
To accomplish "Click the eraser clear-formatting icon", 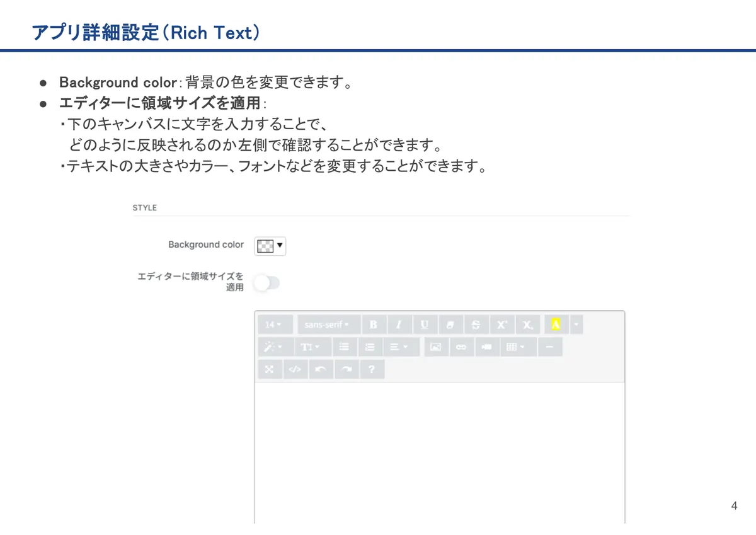I will pyautogui.click(x=450, y=325).
